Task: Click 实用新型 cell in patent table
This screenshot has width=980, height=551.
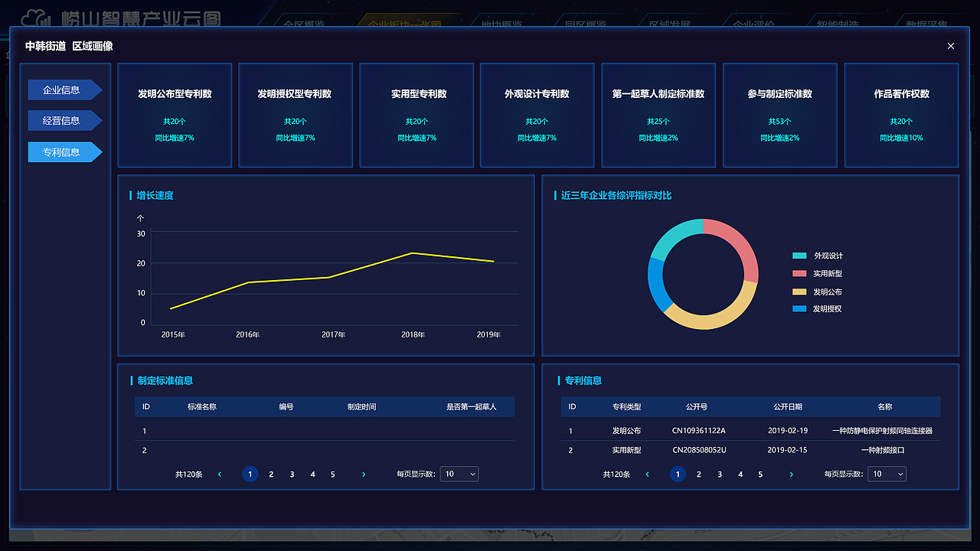Action: coord(627,450)
